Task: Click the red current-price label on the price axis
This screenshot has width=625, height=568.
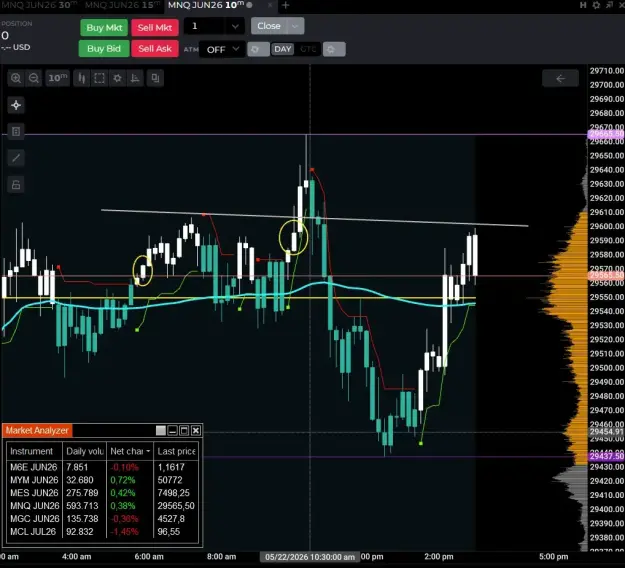Action: (x=606, y=275)
